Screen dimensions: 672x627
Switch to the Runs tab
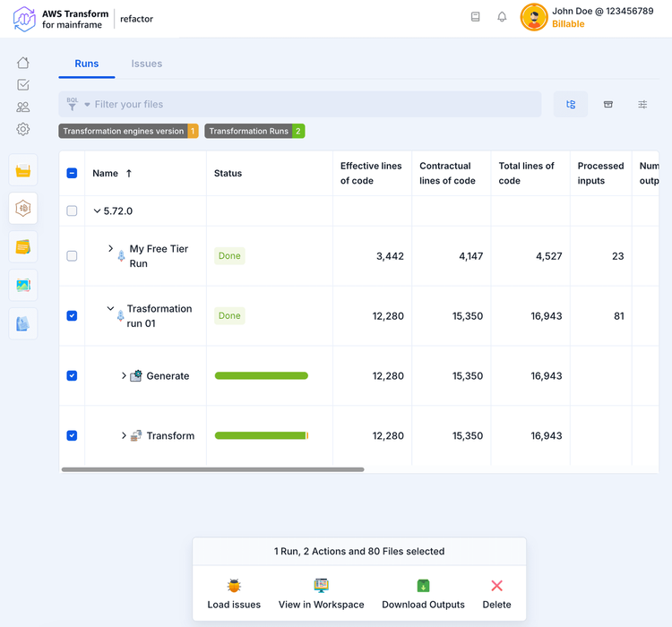tap(87, 64)
